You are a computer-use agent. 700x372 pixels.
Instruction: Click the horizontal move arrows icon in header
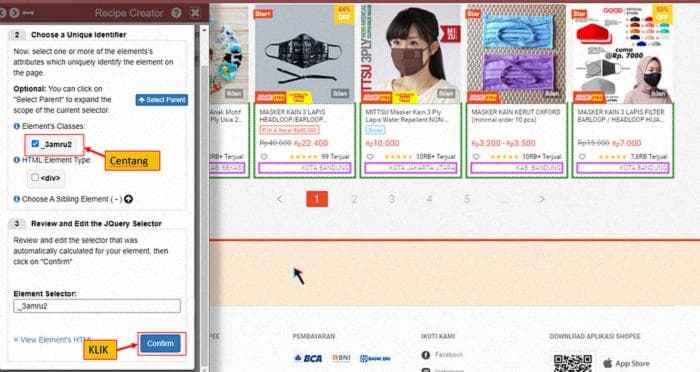[28, 13]
